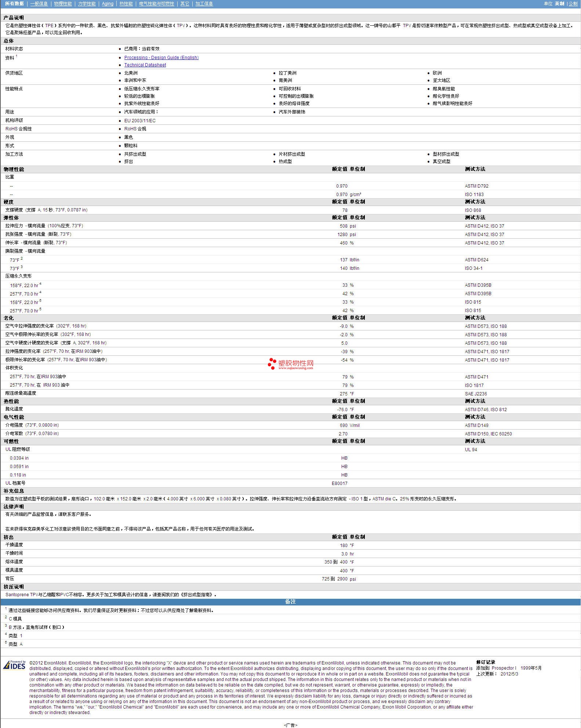Click the SAE J2236 test method
The height and width of the screenshot is (728, 581).
(476, 394)
